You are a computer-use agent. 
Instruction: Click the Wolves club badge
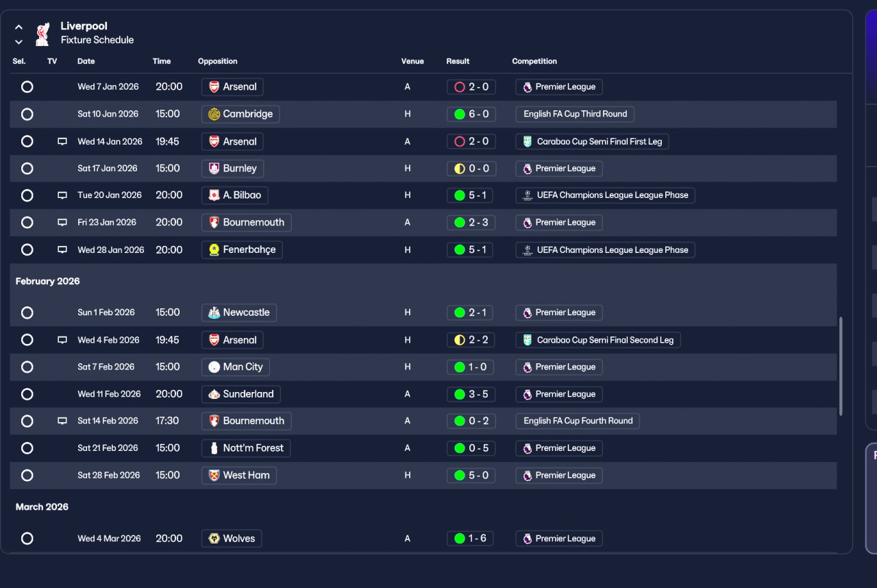click(x=214, y=539)
